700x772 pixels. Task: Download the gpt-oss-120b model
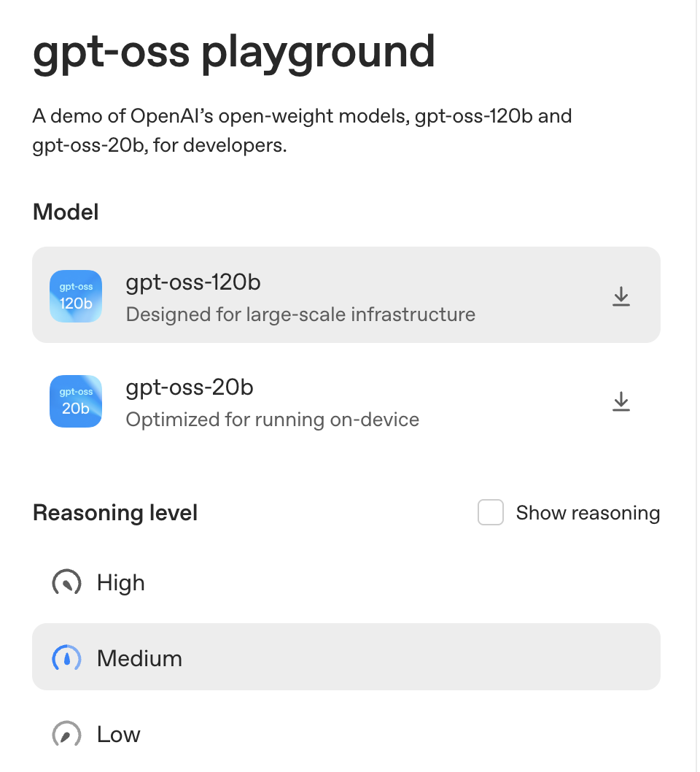click(621, 296)
